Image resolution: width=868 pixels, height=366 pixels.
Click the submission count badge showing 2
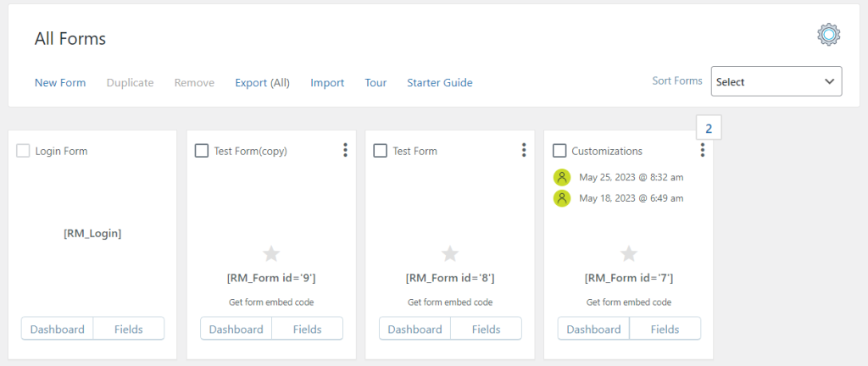tap(709, 129)
